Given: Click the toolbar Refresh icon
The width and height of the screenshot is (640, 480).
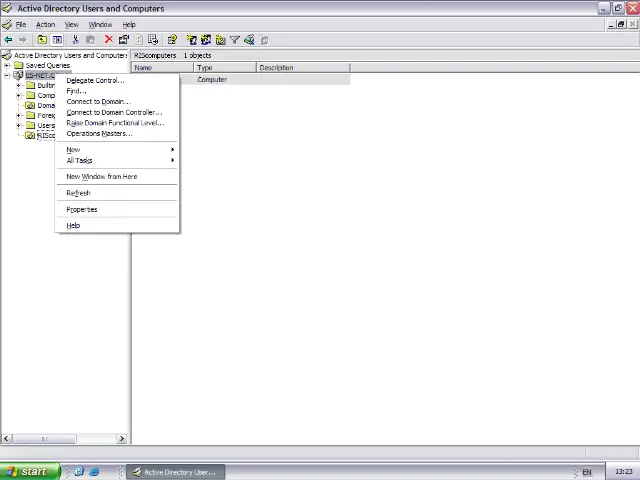Looking at the screenshot, I should (x=139, y=40).
